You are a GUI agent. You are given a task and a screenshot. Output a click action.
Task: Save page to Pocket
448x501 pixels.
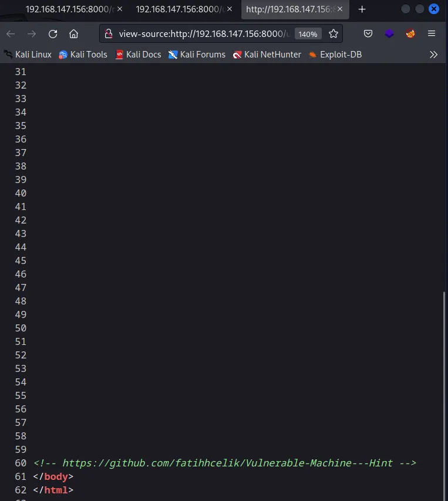368,33
